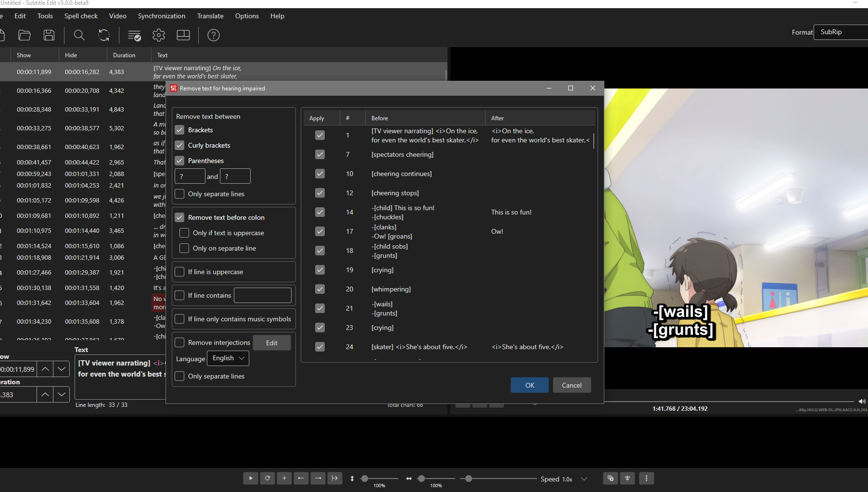This screenshot has width=868, height=492.
Task: Decrease duration with the down arrow
Action: point(62,394)
